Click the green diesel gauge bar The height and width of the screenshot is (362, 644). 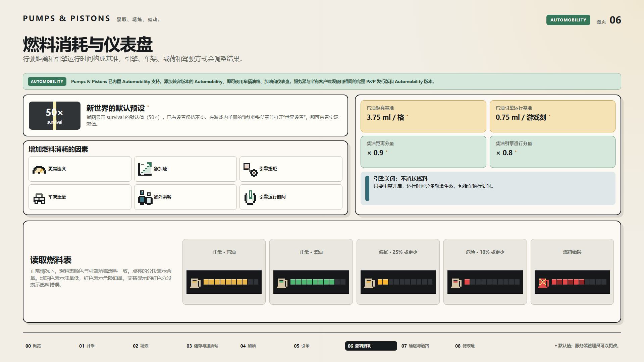[318, 282]
